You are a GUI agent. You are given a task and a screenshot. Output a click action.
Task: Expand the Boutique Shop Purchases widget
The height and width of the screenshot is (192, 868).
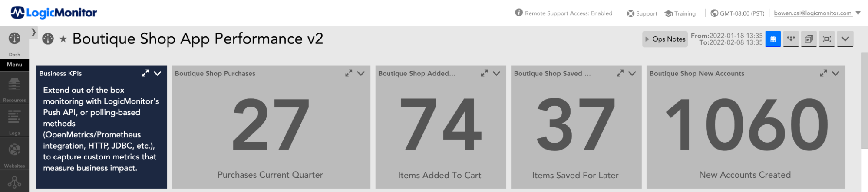pos(349,74)
